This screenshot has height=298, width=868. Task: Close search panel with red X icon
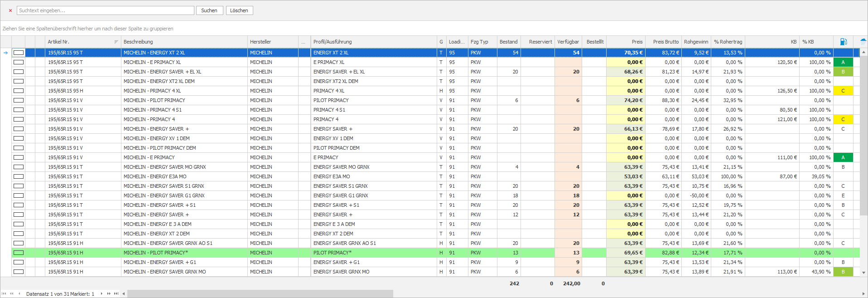10,10
